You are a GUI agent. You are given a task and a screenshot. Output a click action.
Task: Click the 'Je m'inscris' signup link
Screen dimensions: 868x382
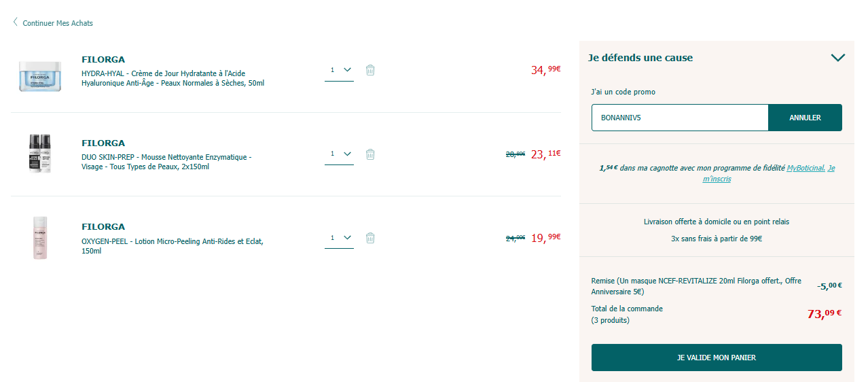click(717, 179)
